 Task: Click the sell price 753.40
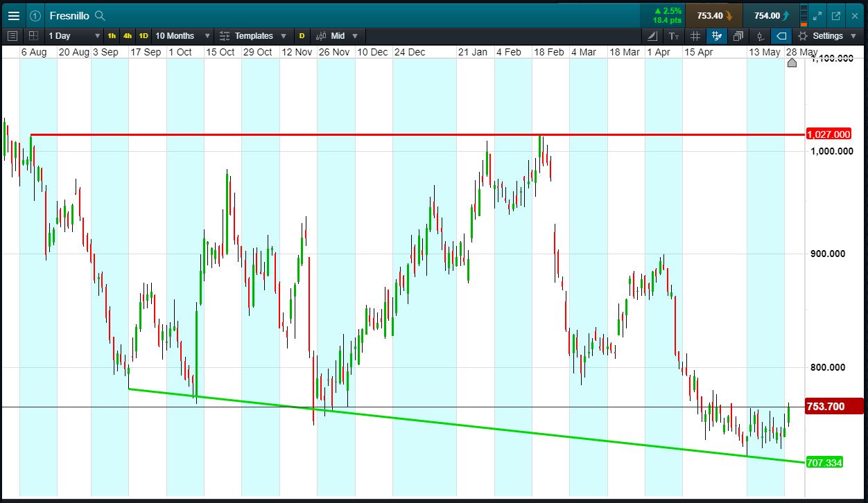point(713,15)
